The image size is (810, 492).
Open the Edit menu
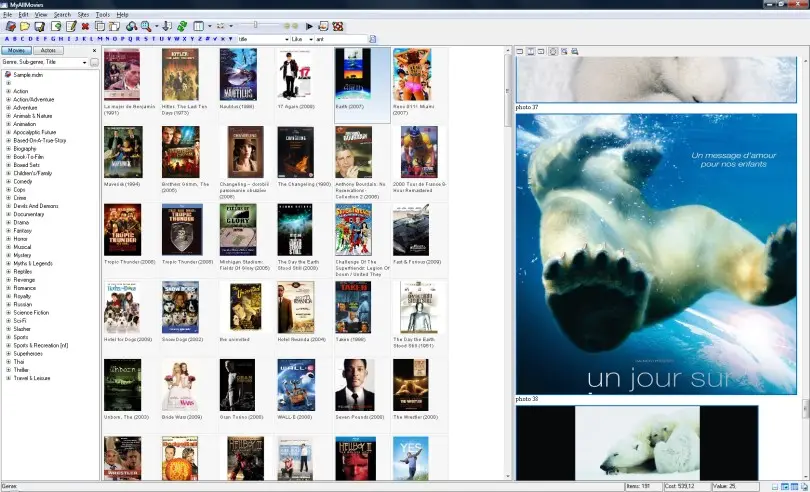(24, 15)
